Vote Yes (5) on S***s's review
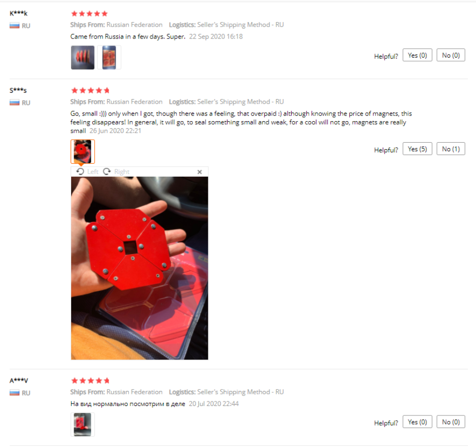 click(x=417, y=149)
